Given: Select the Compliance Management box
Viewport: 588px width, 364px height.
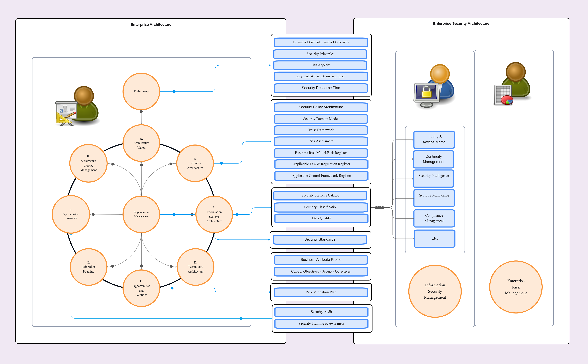Looking at the screenshot, I should click(434, 218).
